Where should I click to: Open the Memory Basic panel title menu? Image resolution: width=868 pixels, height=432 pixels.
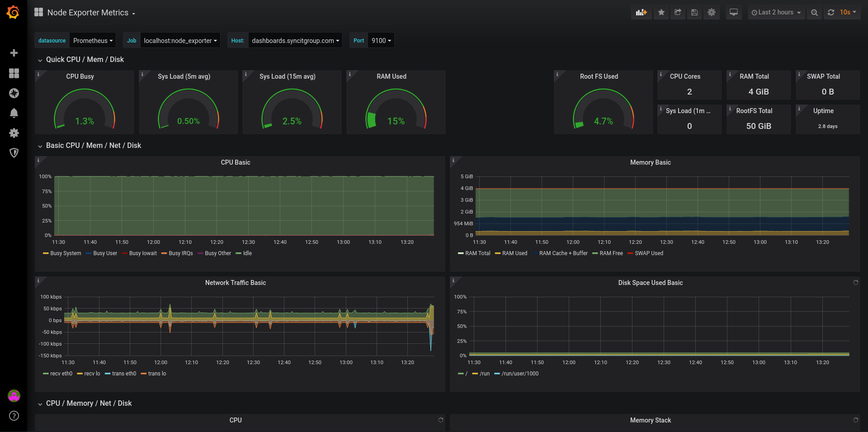(x=650, y=162)
